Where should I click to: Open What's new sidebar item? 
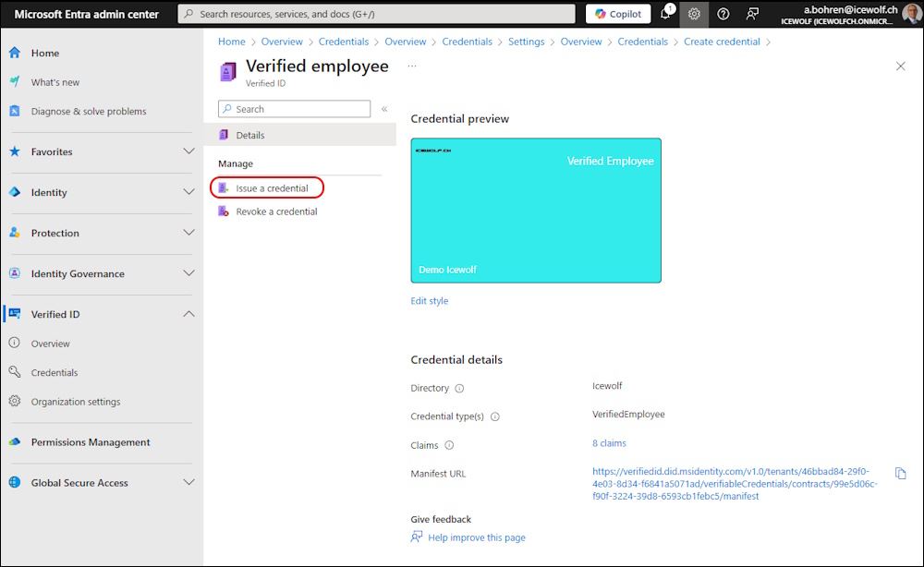point(55,82)
